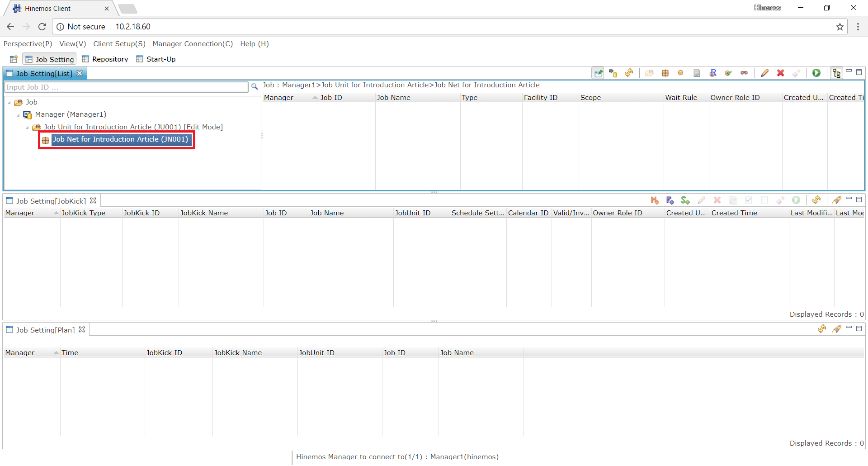Refresh the Job Setting Plan view
Viewport: 868px width, 466px height.
tap(822, 329)
